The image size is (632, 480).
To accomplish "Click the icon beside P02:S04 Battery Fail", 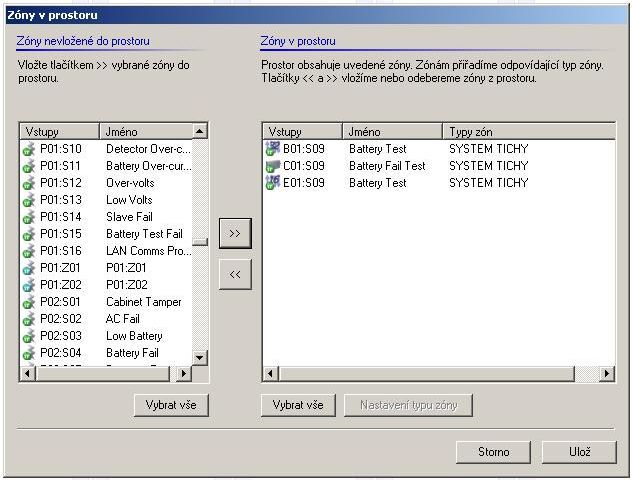I will pos(28,353).
